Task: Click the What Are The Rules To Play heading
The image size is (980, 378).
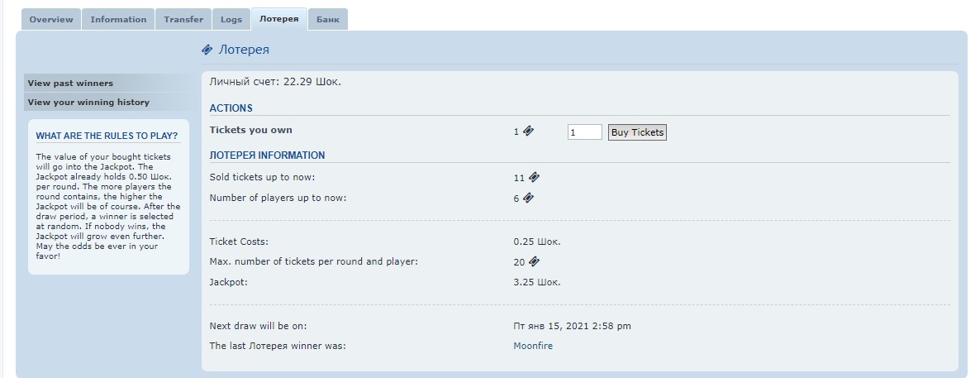Action: tap(107, 136)
